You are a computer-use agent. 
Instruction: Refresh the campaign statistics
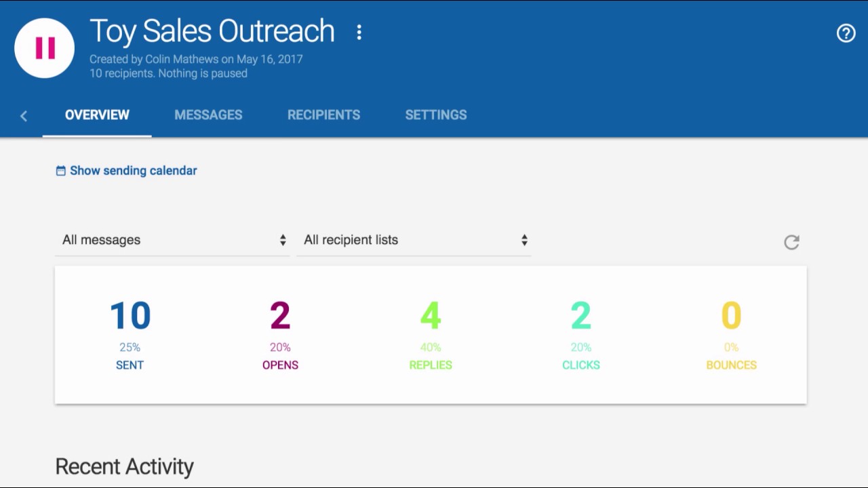pyautogui.click(x=791, y=242)
